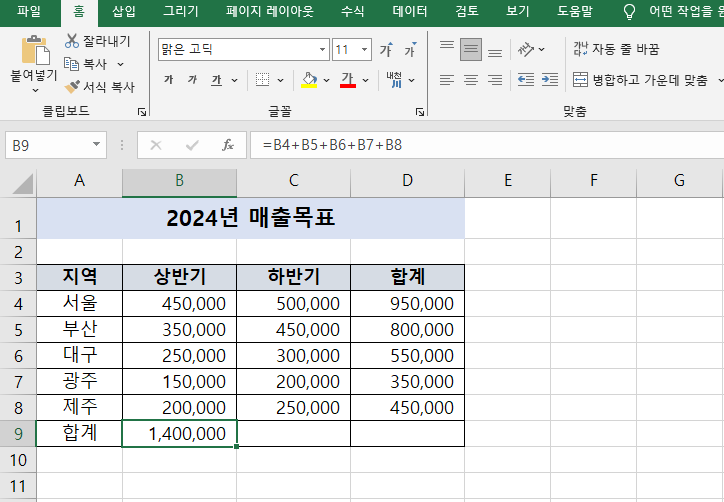This screenshot has height=502, width=724.
Task: Switch to 그리기 tab
Action: 181,12
